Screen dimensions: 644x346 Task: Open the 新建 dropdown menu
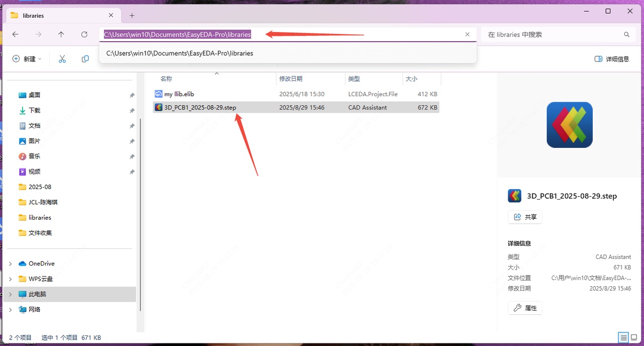coord(27,59)
